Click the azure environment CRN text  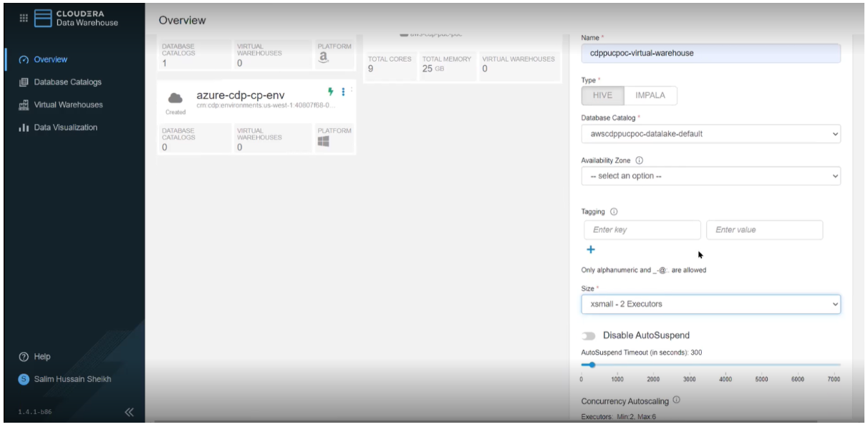tap(264, 106)
